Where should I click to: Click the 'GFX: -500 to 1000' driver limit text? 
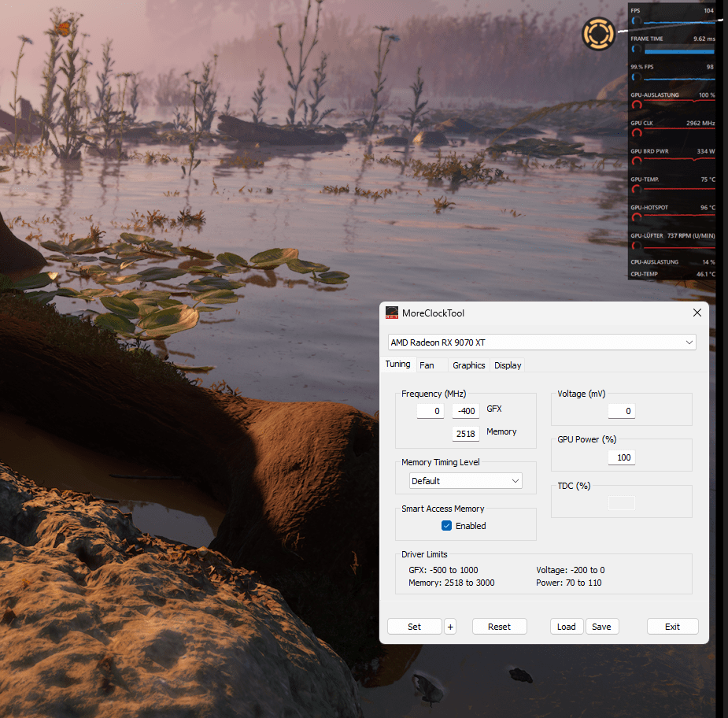pyautogui.click(x=443, y=570)
